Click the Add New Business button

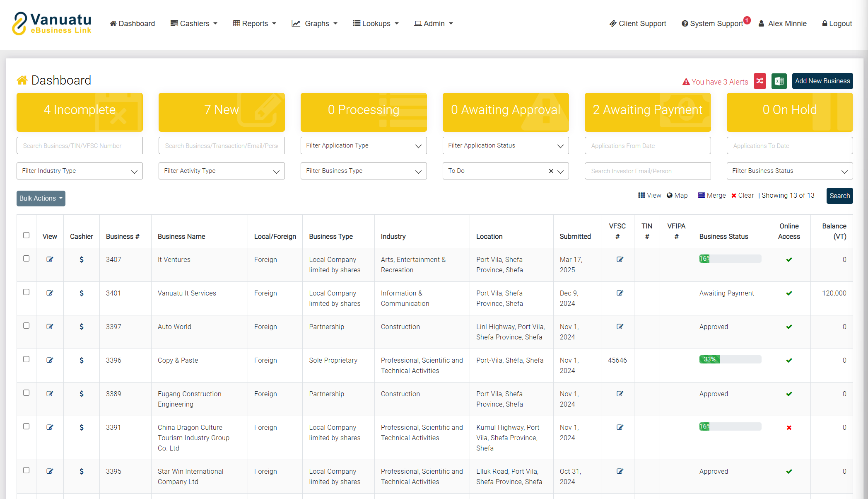(822, 81)
